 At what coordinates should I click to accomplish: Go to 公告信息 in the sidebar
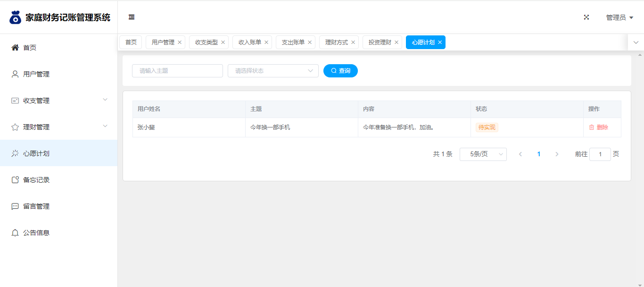tap(36, 233)
